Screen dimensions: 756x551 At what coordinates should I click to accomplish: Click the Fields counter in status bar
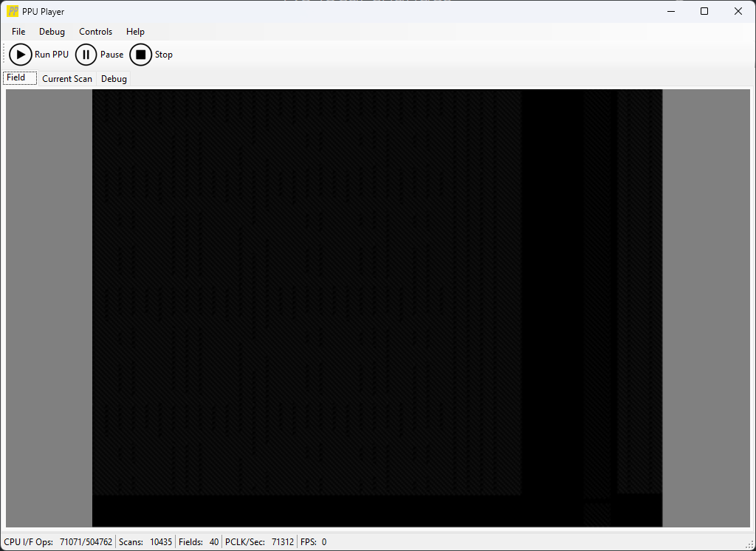click(199, 542)
